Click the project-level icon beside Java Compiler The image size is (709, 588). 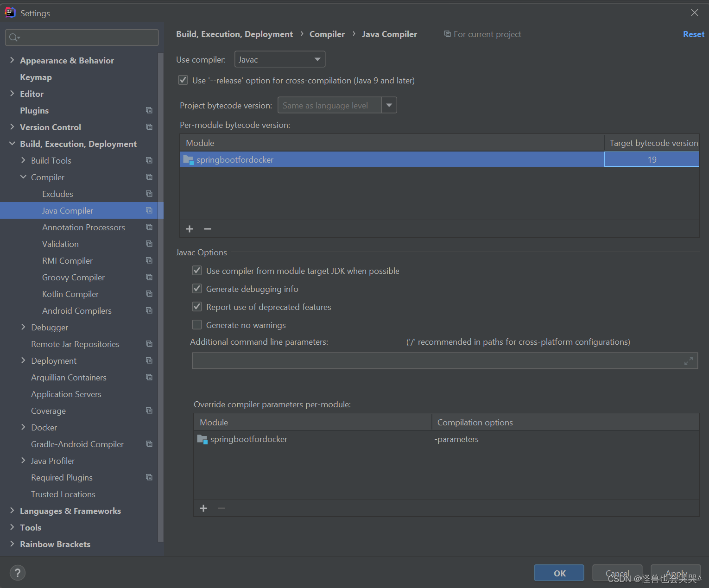(x=149, y=210)
